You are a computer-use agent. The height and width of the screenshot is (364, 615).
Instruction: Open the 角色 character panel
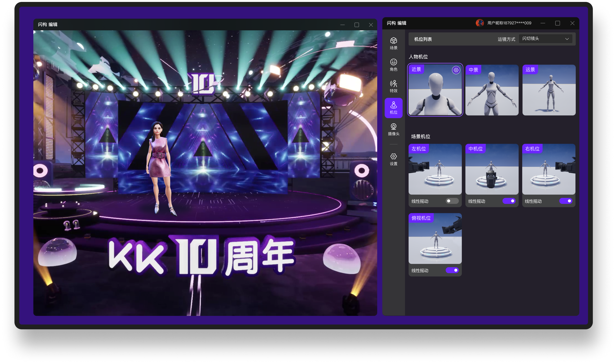[x=394, y=65]
